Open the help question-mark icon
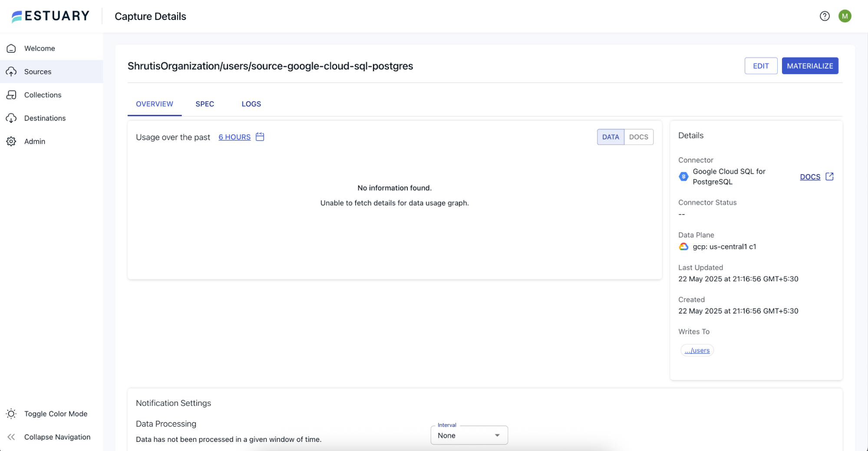This screenshot has height=451, width=868. coord(824,16)
